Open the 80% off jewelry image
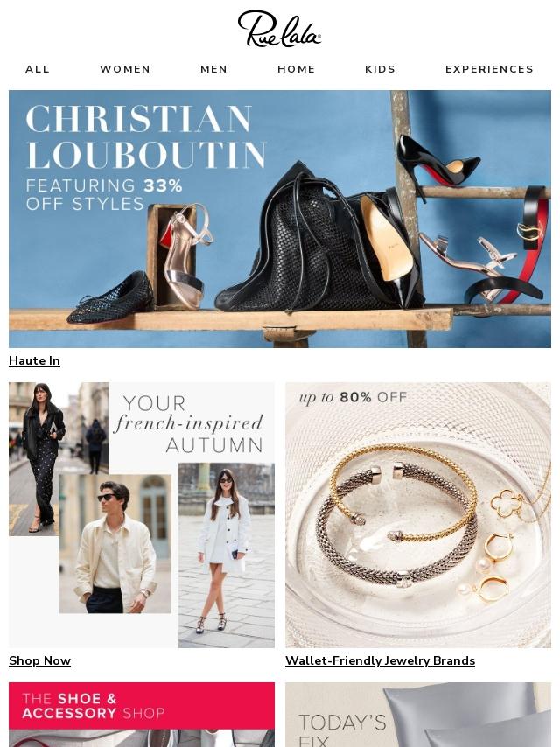This screenshot has height=747, width=560. tap(418, 515)
